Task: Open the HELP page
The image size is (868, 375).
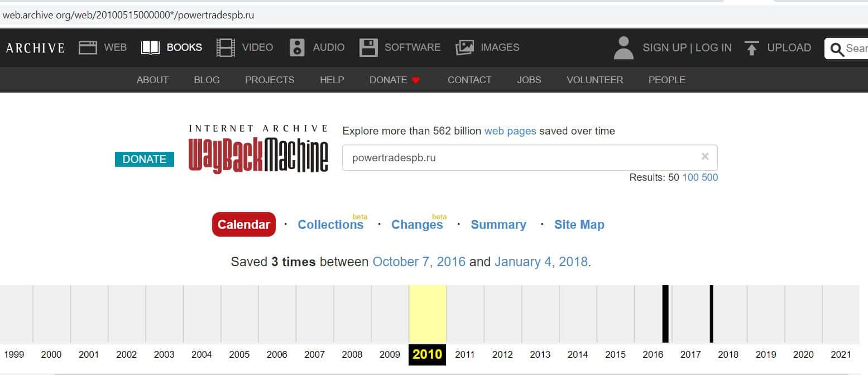Action: click(332, 80)
